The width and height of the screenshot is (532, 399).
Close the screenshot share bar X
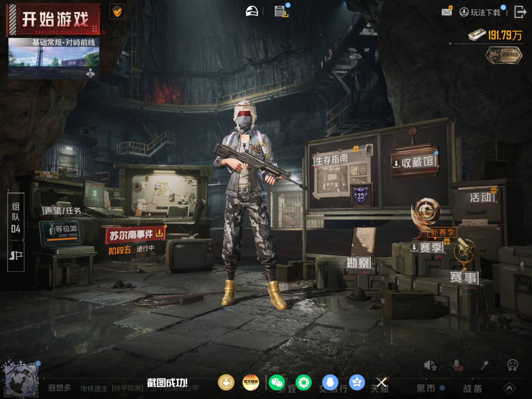point(382,383)
